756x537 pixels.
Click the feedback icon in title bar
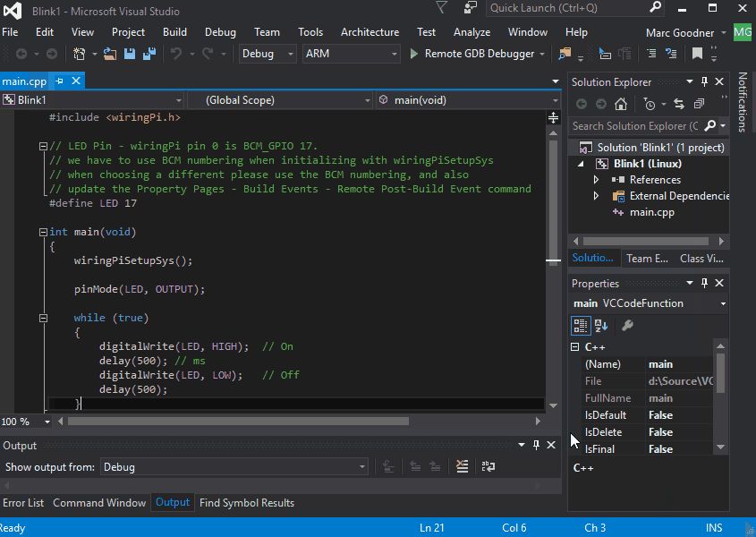point(470,8)
